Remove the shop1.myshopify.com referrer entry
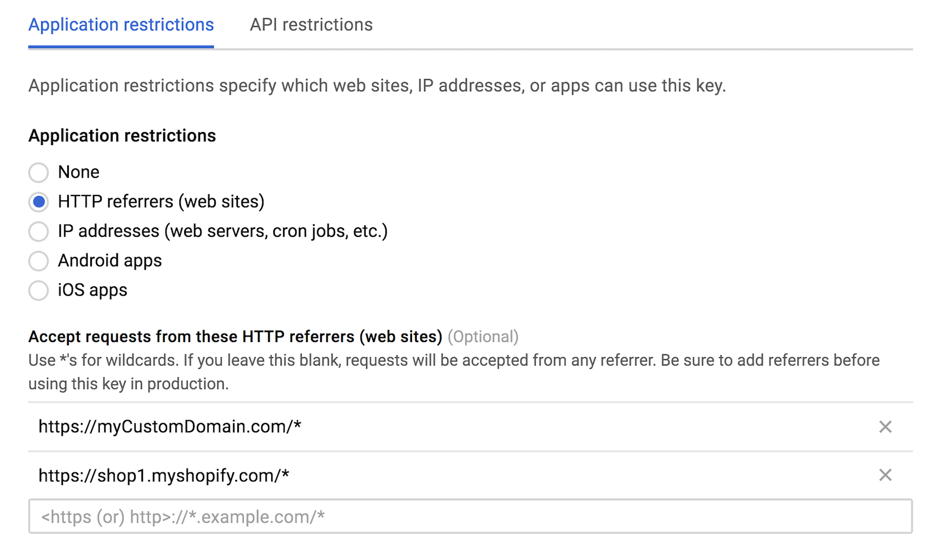Image resolution: width=942 pixels, height=560 pixels. (885, 475)
